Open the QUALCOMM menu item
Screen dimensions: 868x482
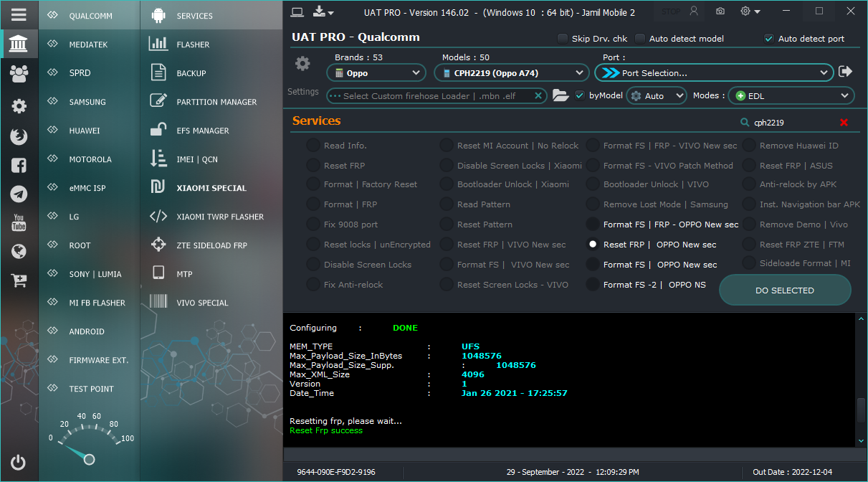coord(90,15)
